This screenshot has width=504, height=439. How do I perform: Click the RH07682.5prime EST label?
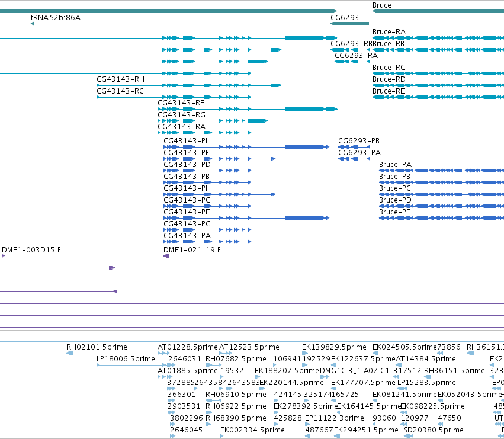[x=236, y=359]
